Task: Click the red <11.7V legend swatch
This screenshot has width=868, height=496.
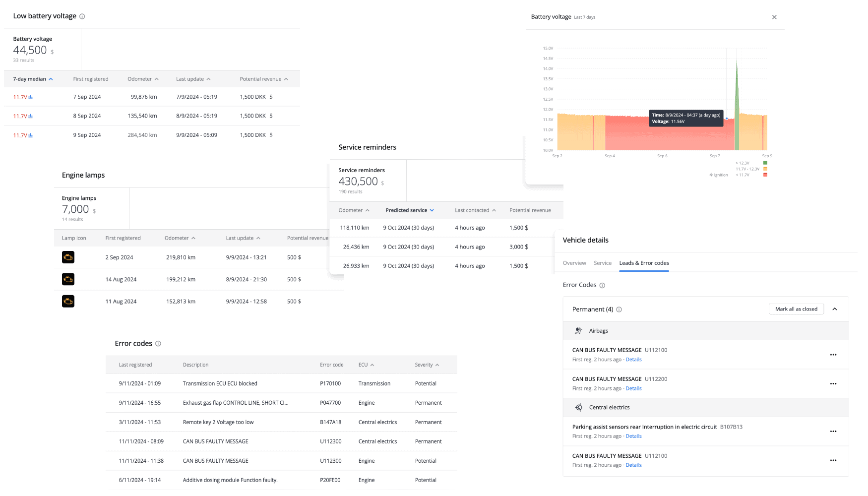Action: coord(765,175)
